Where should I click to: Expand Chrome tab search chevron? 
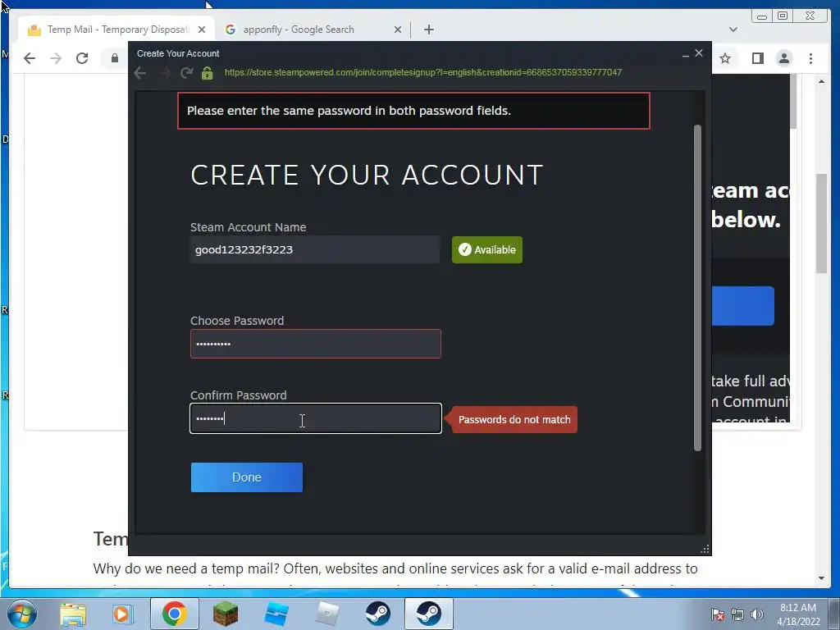pyautogui.click(x=733, y=30)
